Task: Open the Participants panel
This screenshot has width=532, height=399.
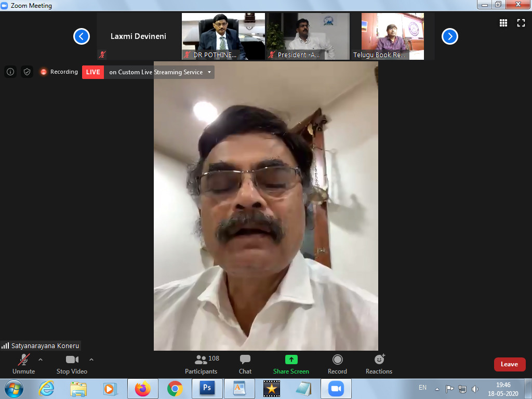Action: point(202,364)
